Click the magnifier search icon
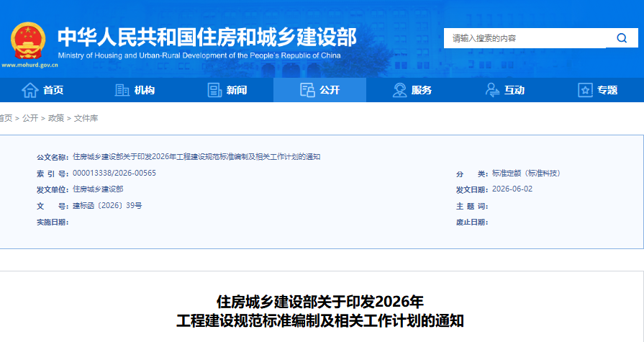This screenshot has height=342, width=644. [622, 38]
